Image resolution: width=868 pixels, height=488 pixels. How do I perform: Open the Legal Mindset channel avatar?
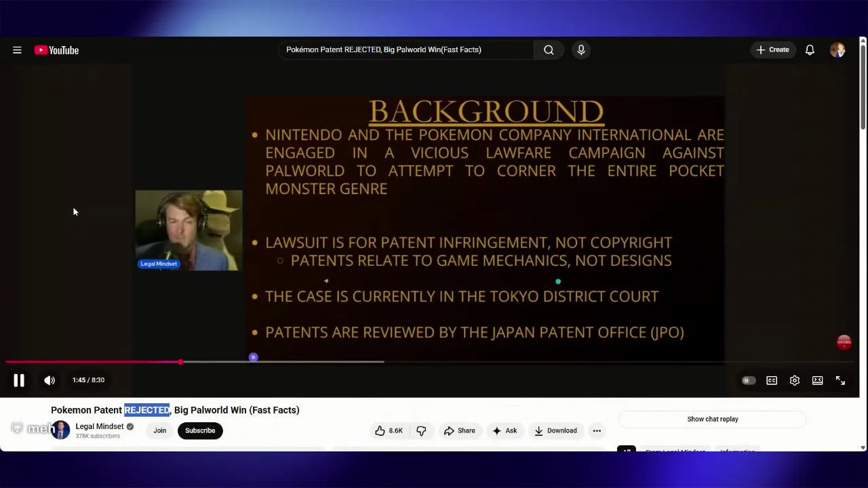pyautogui.click(x=60, y=430)
